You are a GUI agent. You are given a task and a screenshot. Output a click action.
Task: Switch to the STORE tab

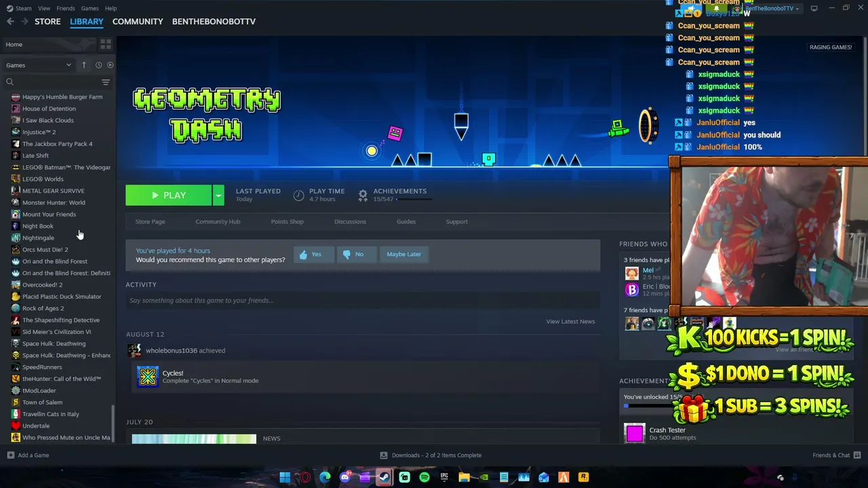click(47, 22)
